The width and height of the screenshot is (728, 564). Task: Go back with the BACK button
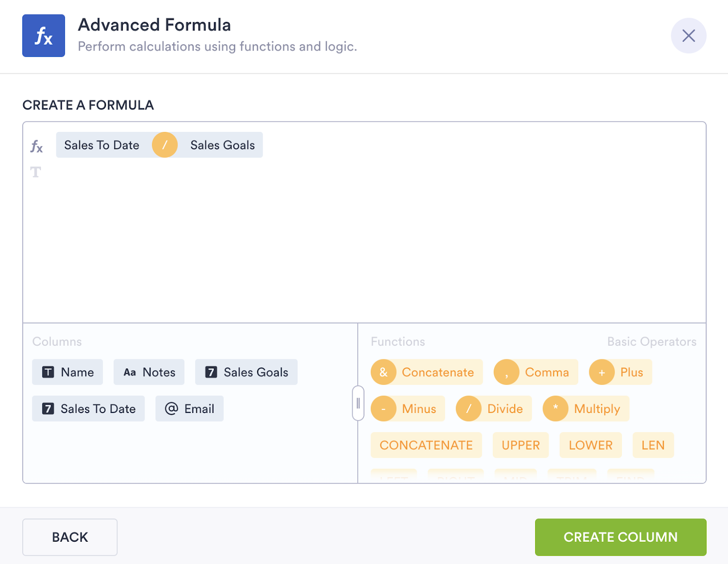tap(70, 537)
